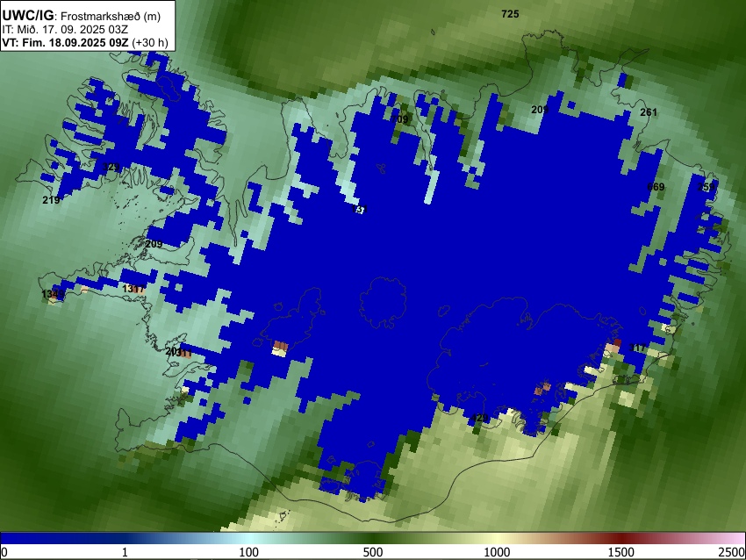Select the map value 725
Image resolution: width=746 pixels, height=560 pixels.
(510, 14)
